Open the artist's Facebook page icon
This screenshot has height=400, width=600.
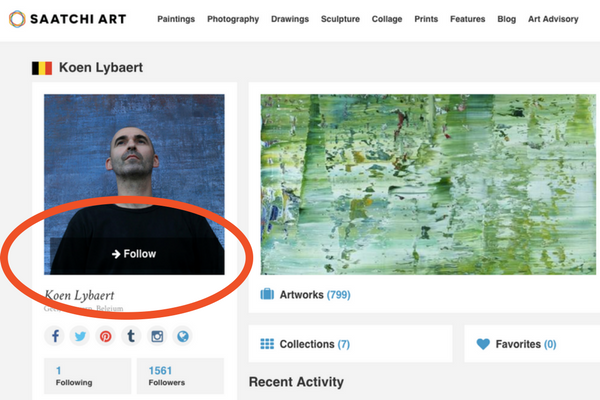coord(54,336)
